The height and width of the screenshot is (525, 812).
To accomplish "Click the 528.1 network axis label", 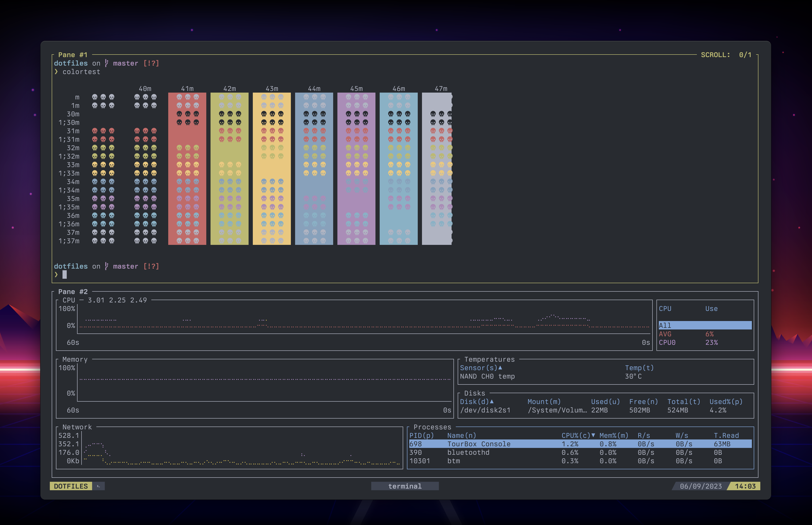I will (69, 435).
